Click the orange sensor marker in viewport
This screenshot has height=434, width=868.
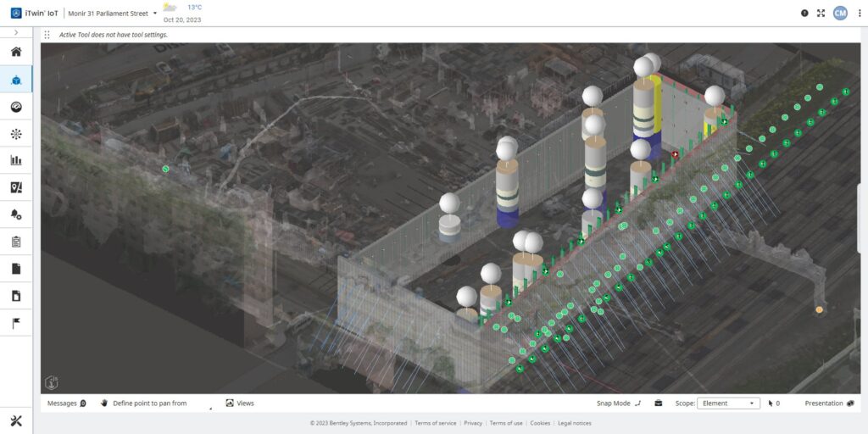819,310
